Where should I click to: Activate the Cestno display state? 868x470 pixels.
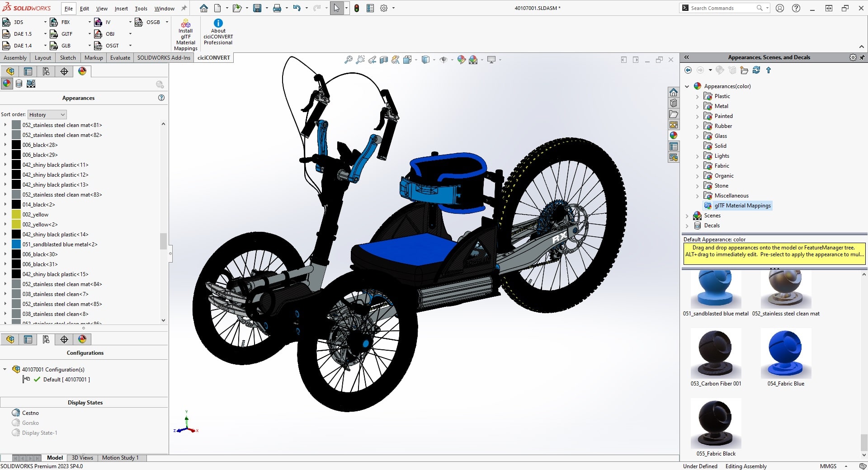click(30, 413)
